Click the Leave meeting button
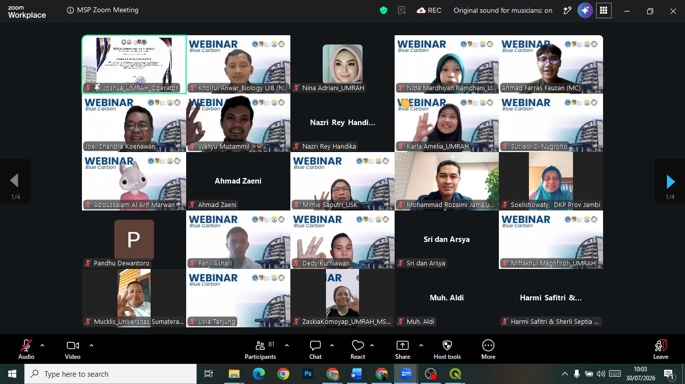Viewport: 685px width, 384px height. pos(660,349)
